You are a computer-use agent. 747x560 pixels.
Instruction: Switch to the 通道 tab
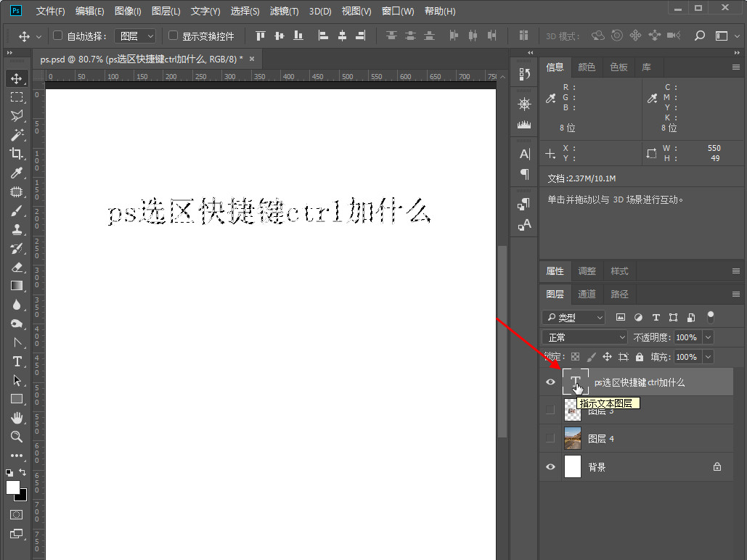tap(587, 294)
